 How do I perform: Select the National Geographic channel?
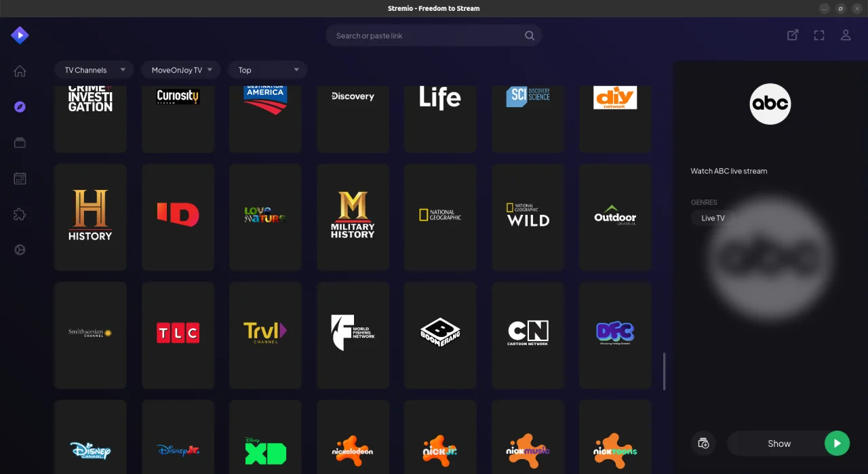[440, 217]
